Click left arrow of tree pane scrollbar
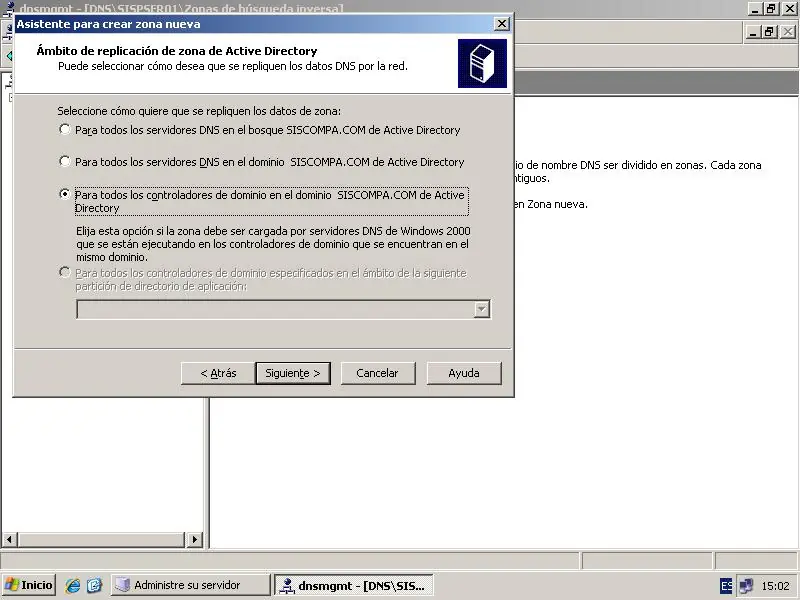 pyautogui.click(x=10, y=539)
